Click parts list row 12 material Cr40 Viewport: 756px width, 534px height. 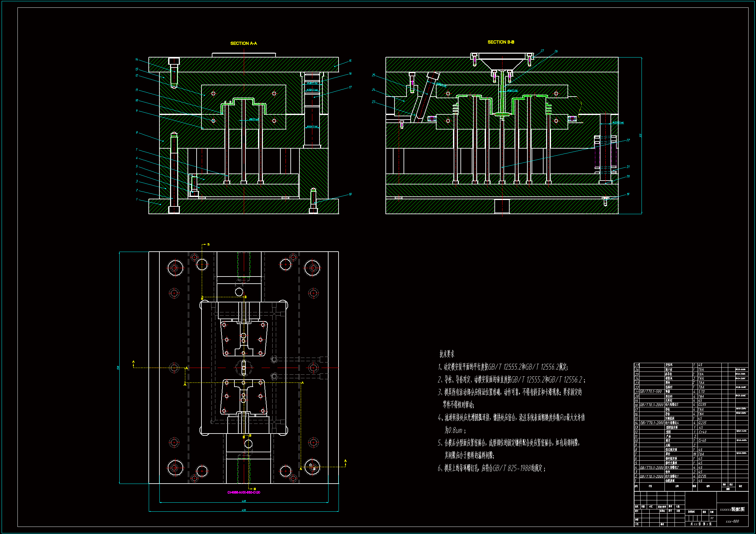[x=702, y=432]
